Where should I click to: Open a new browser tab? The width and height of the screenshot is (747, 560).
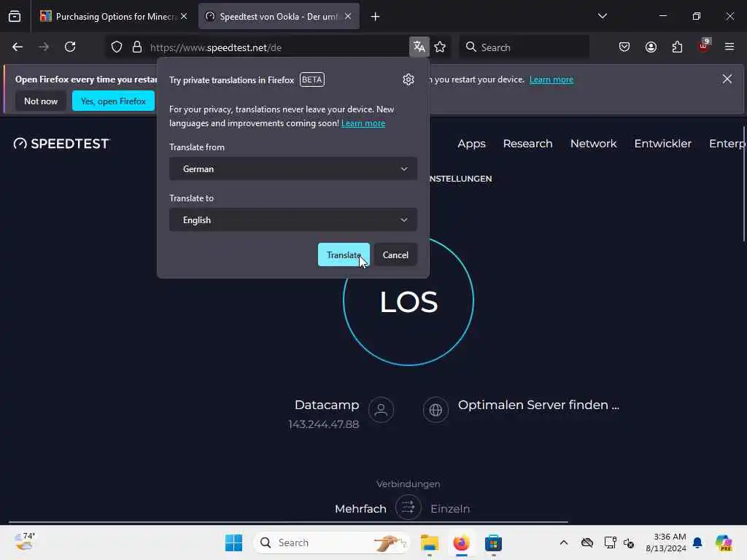[x=376, y=17]
